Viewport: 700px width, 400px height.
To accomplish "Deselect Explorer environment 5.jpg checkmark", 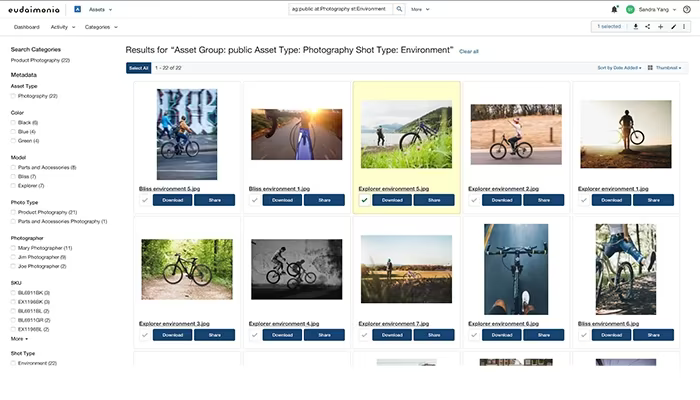I will [364, 200].
